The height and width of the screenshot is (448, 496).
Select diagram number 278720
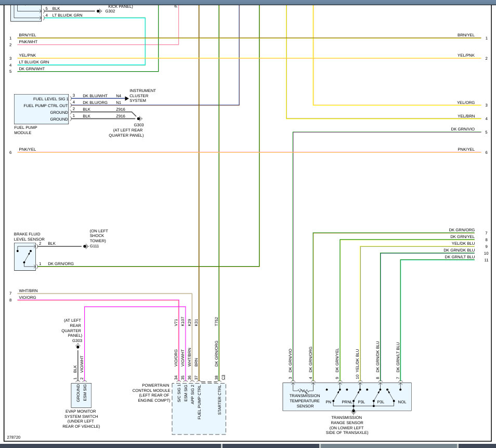point(14,437)
